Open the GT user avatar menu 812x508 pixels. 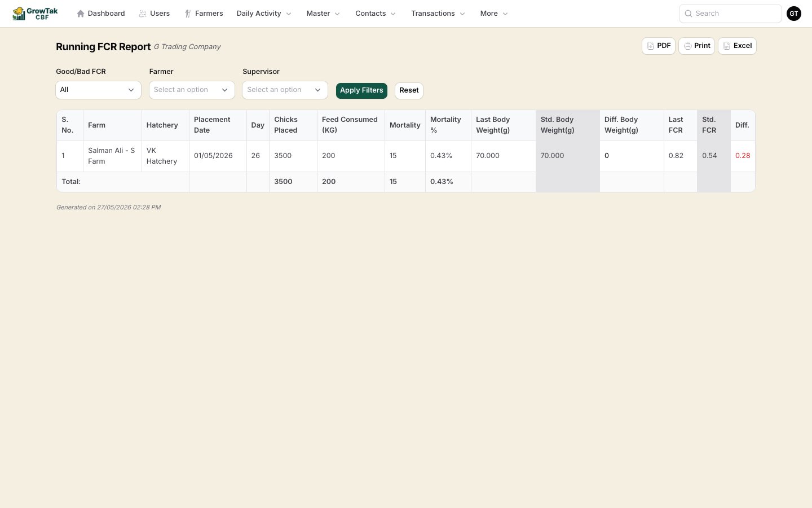click(794, 14)
